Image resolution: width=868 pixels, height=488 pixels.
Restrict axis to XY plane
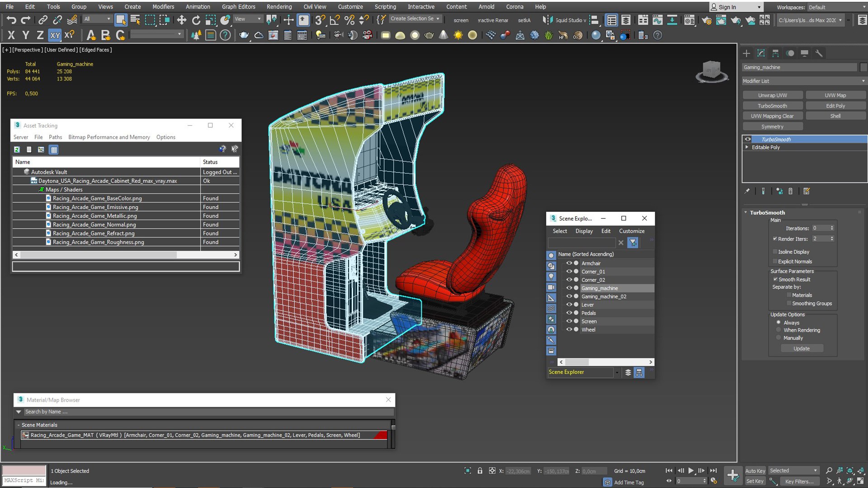55,35
